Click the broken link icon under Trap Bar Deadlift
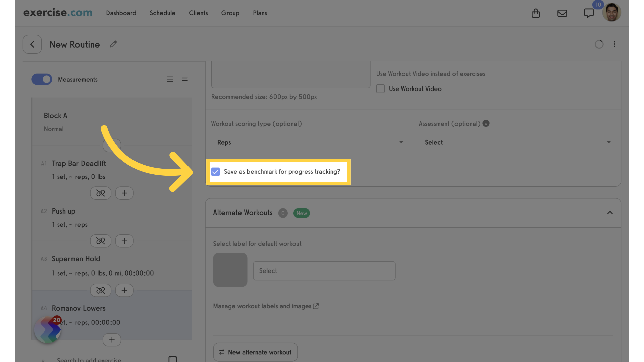644x362 pixels. pyautogui.click(x=100, y=193)
